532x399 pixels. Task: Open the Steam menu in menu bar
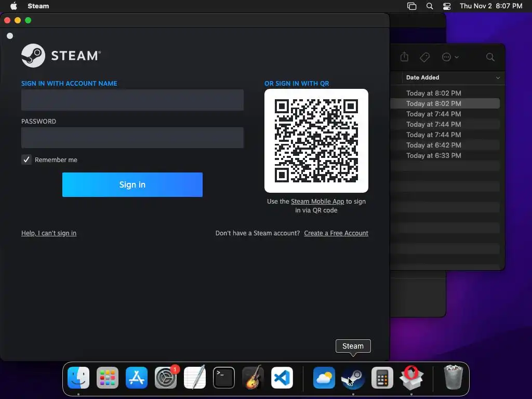(38, 6)
